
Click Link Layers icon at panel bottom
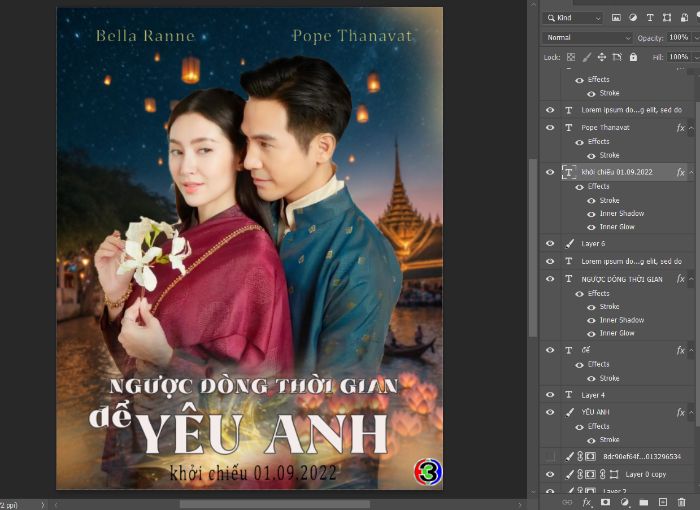tap(567, 502)
